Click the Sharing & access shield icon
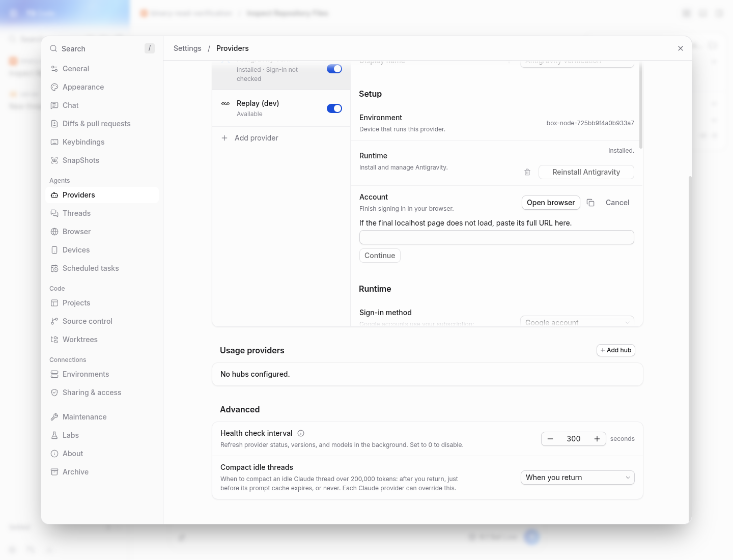This screenshot has height=560, width=733. tap(54, 393)
